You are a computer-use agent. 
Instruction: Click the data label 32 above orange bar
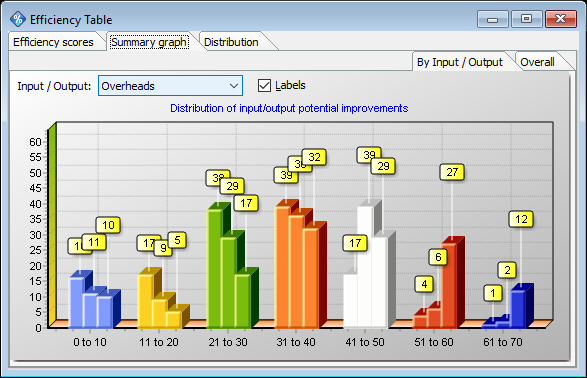tap(314, 157)
